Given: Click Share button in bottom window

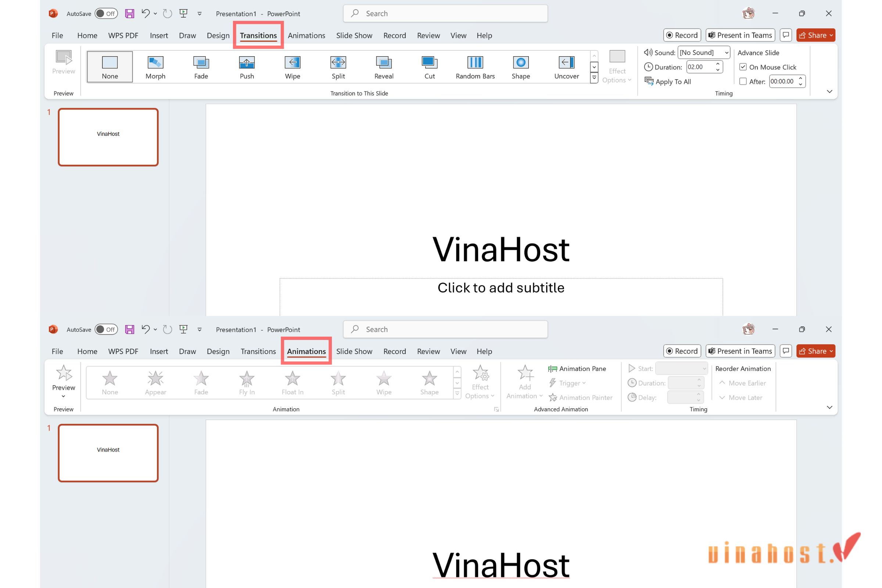Looking at the screenshot, I should pos(815,351).
